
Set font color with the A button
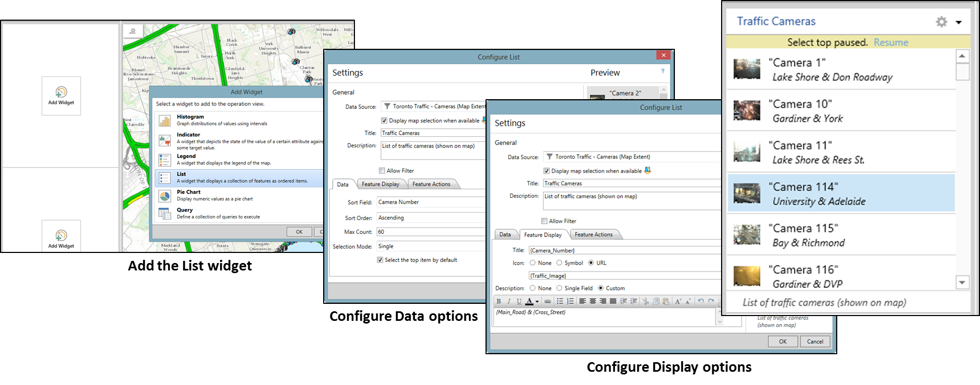click(529, 301)
